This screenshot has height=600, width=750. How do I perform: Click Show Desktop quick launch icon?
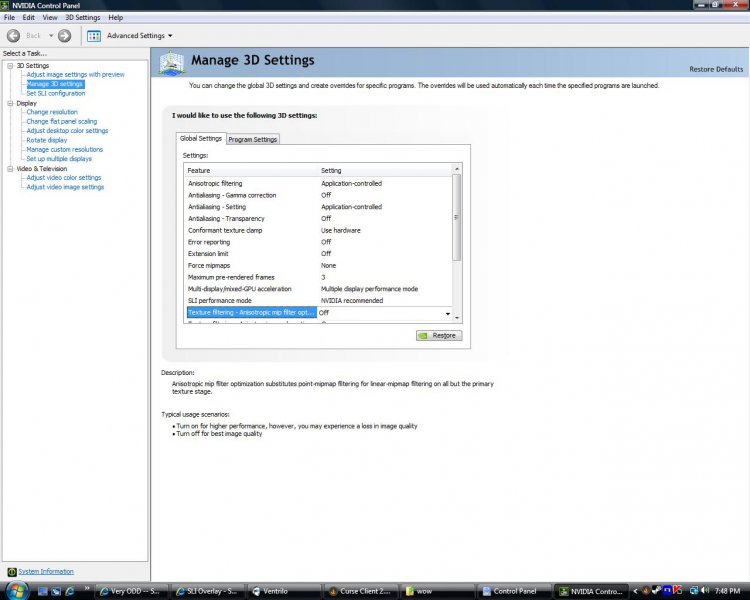click(x=43, y=591)
